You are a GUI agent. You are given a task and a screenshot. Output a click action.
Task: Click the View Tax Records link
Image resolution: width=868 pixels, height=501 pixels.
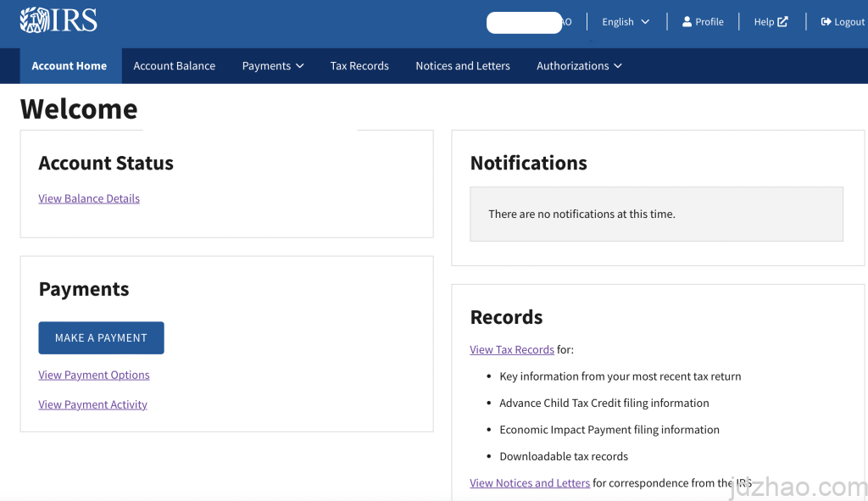click(512, 349)
